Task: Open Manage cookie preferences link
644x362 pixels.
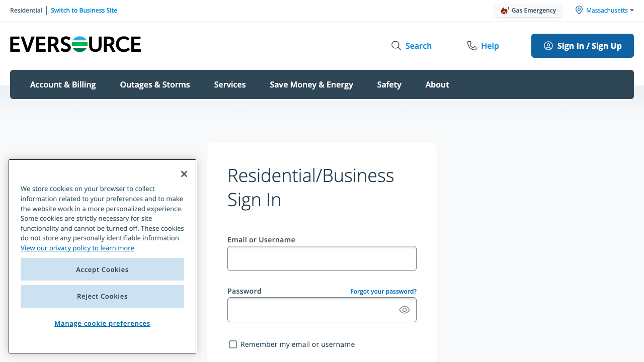Action: click(102, 323)
